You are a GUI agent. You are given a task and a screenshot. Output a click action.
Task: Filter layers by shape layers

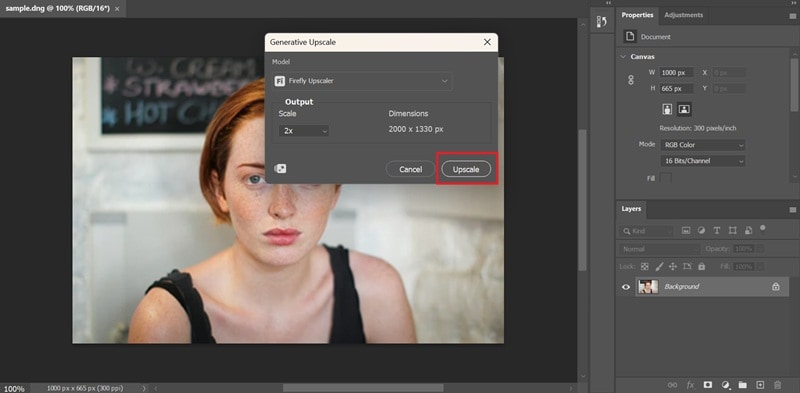733,231
